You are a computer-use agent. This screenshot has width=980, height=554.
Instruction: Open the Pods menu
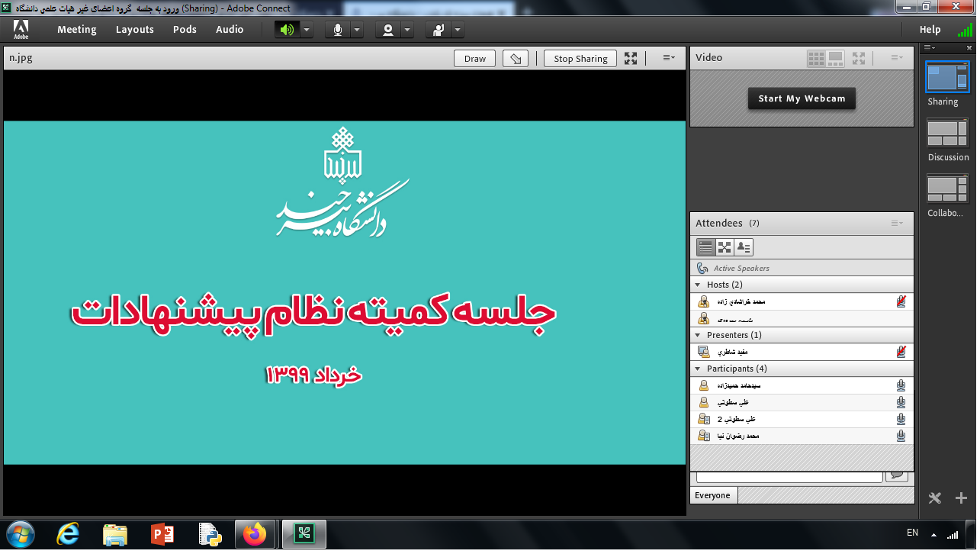coord(185,30)
